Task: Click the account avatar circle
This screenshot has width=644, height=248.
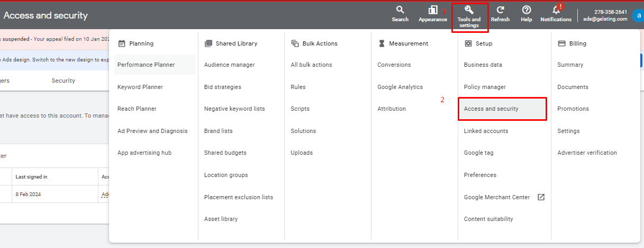Action: (x=637, y=15)
